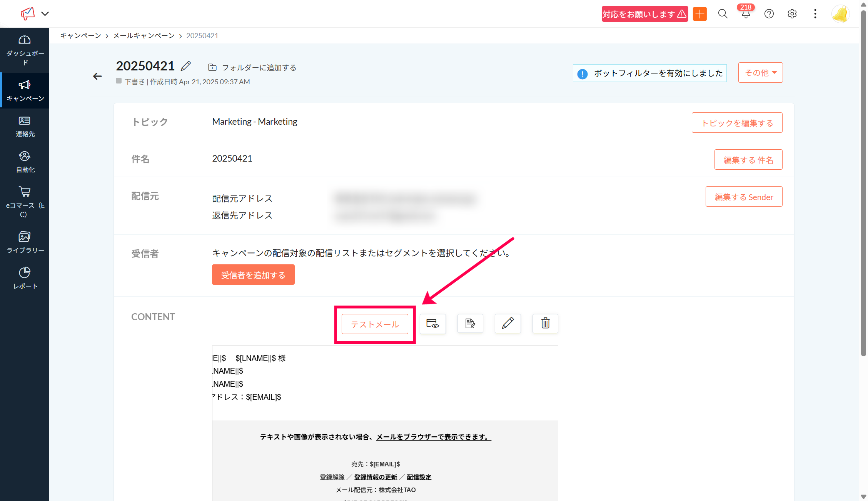This screenshot has height=501, width=868.
Task: Open the help question mark icon
Action: click(769, 14)
